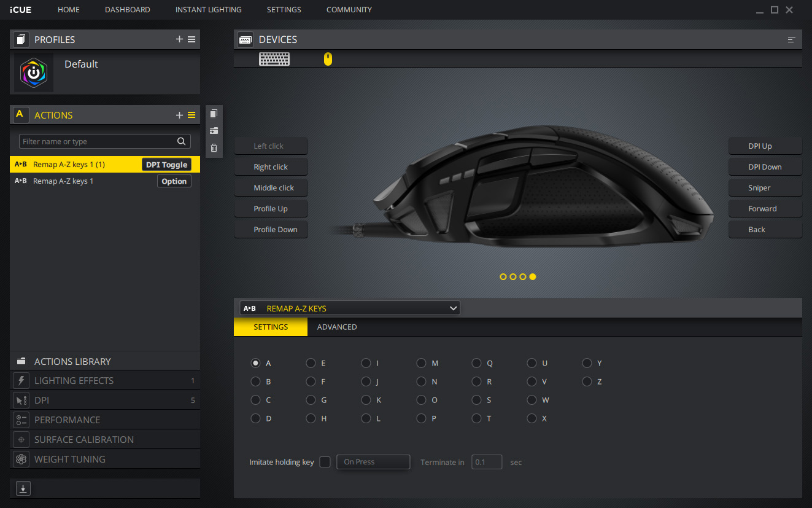
Task: Expand the Weight Tuning section
Action: tap(105, 459)
